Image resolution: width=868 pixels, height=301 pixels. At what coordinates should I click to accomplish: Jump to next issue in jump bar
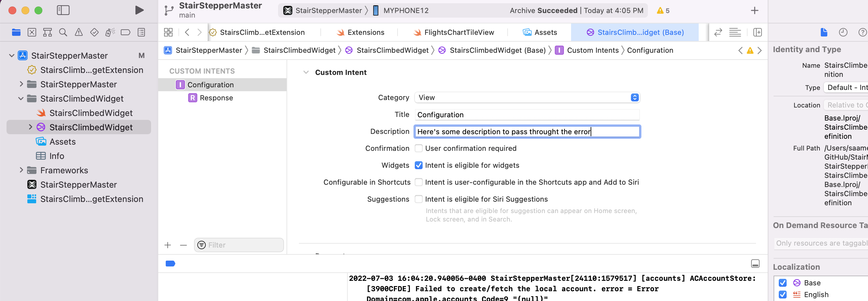(760, 50)
